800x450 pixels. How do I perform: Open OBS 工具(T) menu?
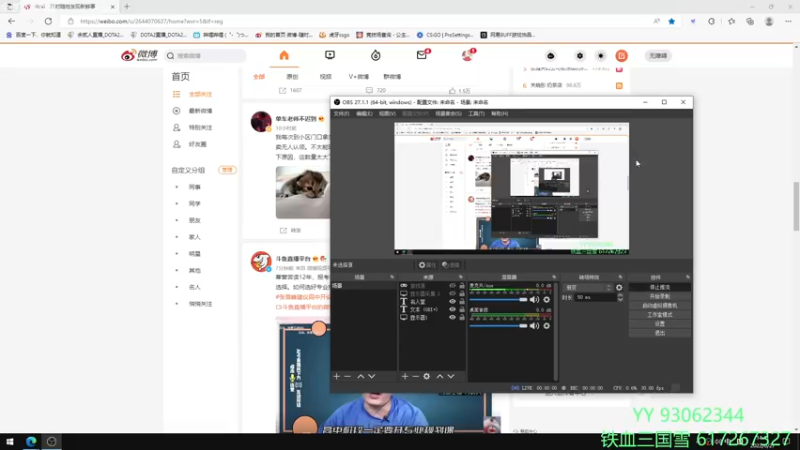(x=477, y=114)
